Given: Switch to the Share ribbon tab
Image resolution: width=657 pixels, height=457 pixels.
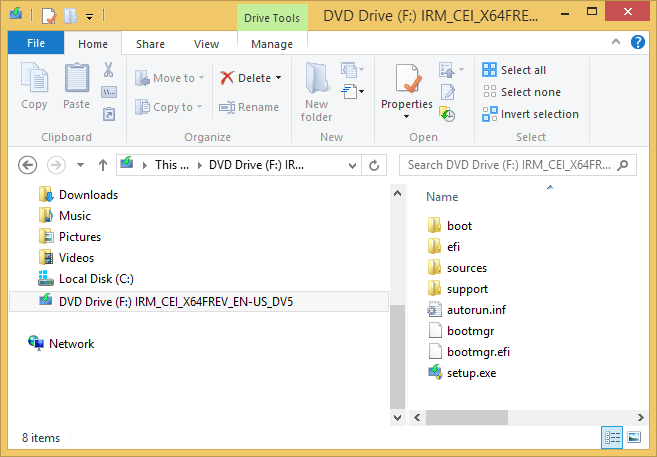Looking at the screenshot, I should pos(150,44).
